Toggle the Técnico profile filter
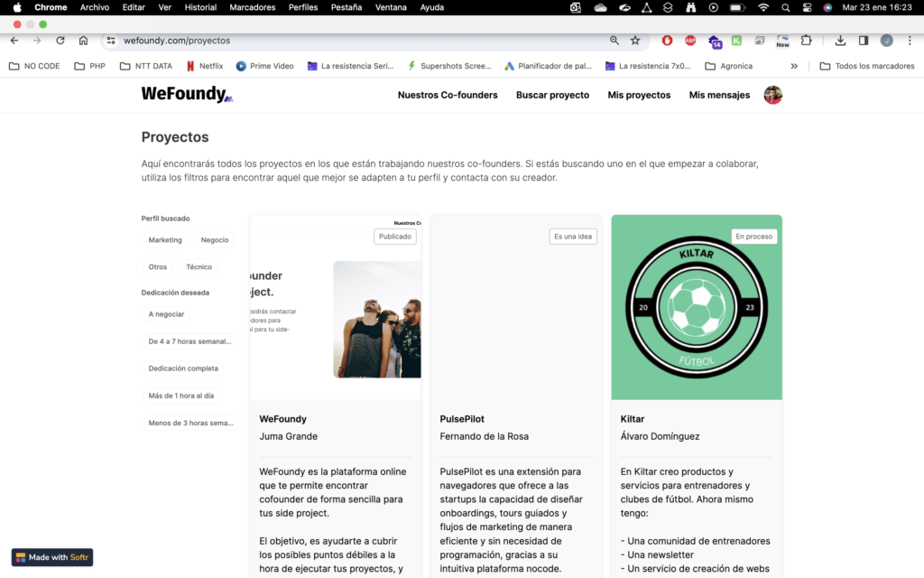Viewport: 924px width, 578px height. tap(199, 267)
